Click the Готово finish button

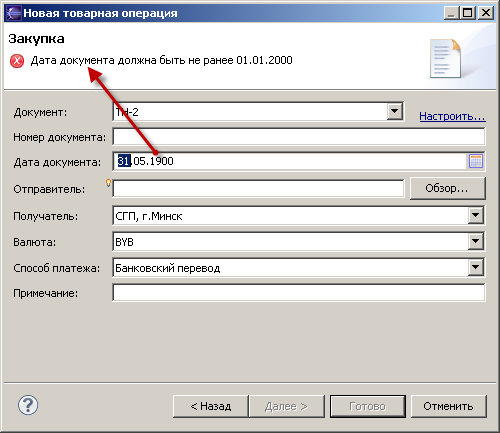[x=368, y=406]
